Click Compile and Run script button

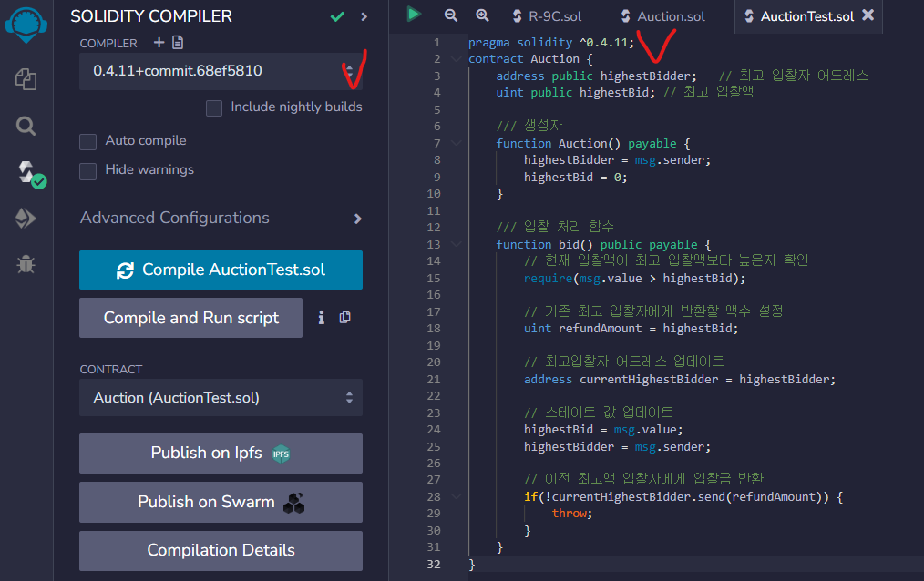191,318
